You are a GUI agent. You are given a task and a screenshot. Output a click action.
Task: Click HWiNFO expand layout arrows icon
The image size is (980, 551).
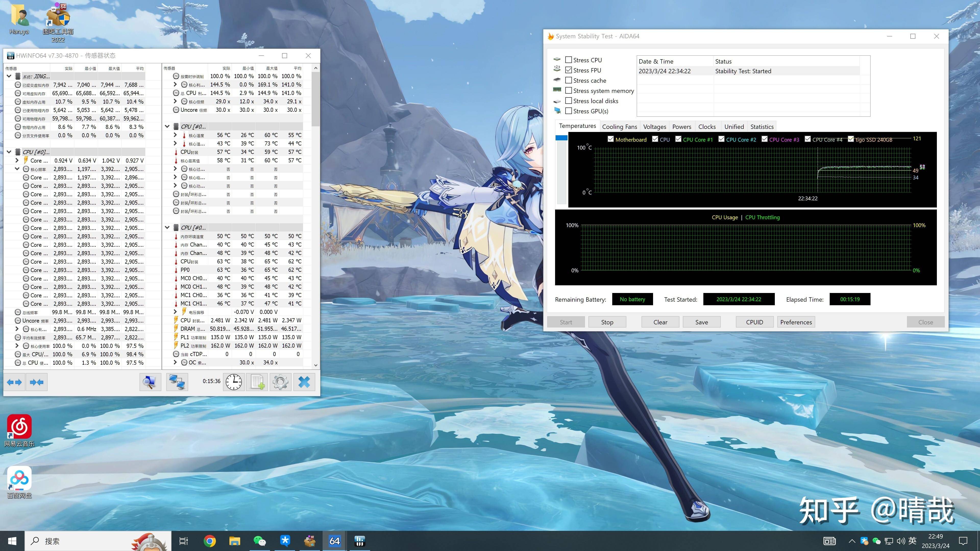click(x=15, y=382)
